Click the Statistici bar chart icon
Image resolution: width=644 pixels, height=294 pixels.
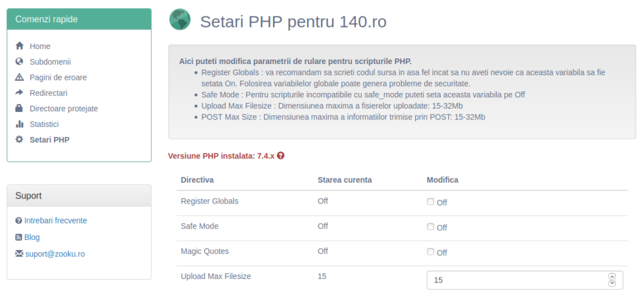19,124
